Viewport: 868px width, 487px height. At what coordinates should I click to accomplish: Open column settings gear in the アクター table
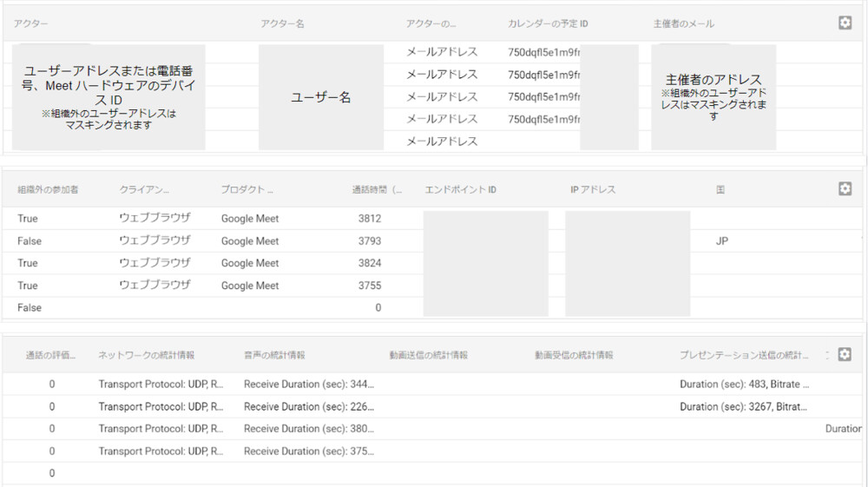tap(845, 23)
